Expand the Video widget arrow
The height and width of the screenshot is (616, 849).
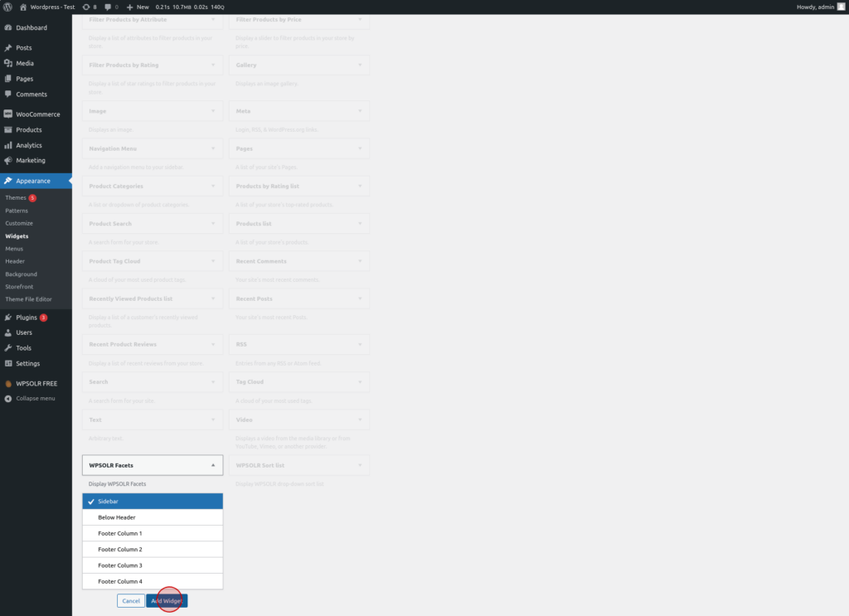(x=360, y=420)
